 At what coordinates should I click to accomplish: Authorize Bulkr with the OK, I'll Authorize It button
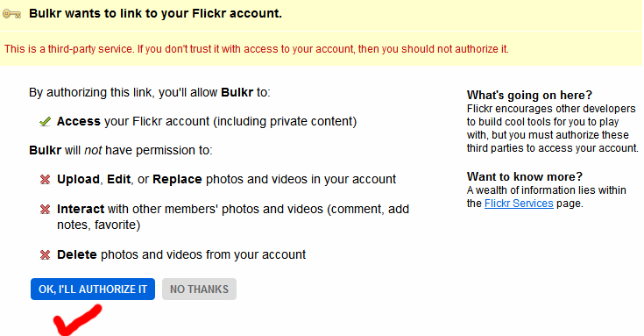click(93, 290)
